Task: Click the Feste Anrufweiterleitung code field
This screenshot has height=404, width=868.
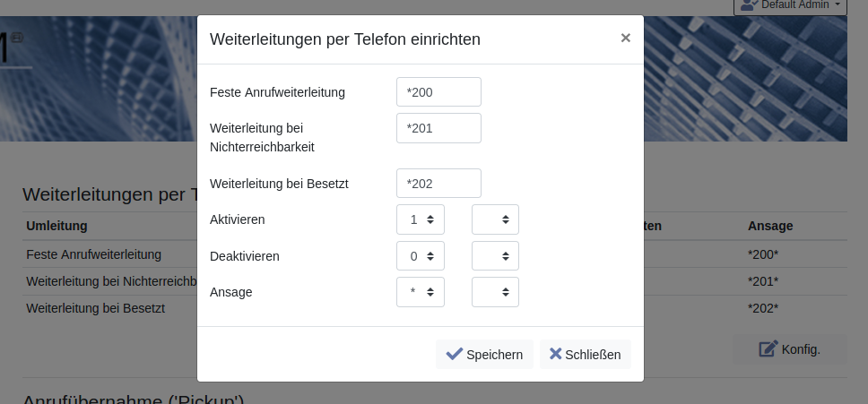Action: (x=438, y=92)
